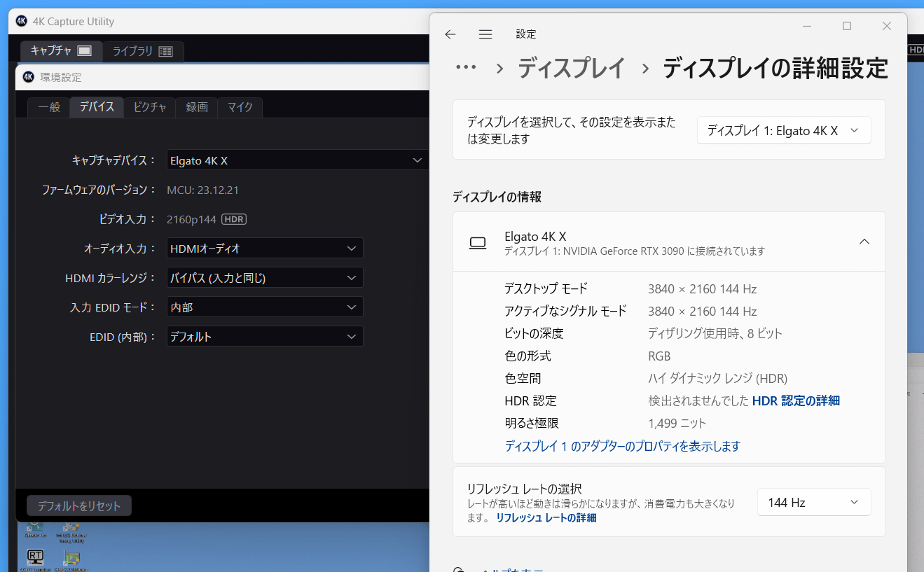924x572 pixels.
Task: Click the 環境設定 dialog title icon
Action: click(x=29, y=77)
